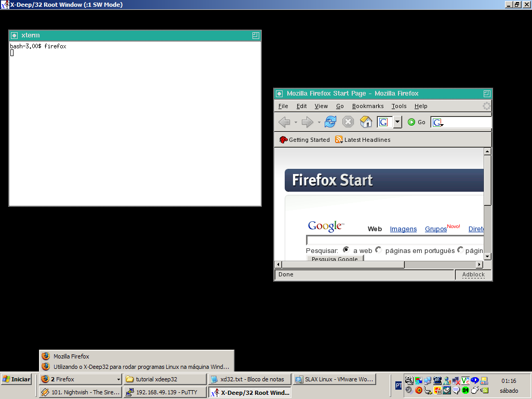Click the Grupos link on Google
Viewport: 532px width, 399px height.
pyautogui.click(x=436, y=229)
